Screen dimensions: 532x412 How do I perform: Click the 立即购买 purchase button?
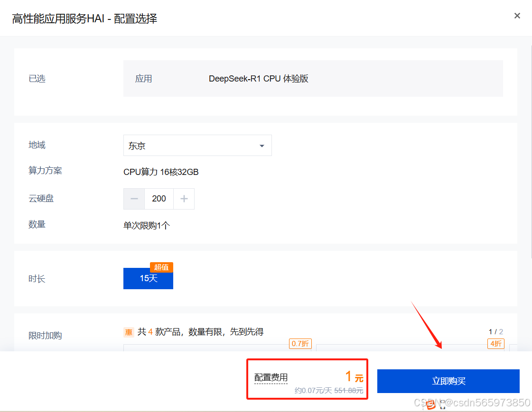pyautogui.click(x=448, y=381)
